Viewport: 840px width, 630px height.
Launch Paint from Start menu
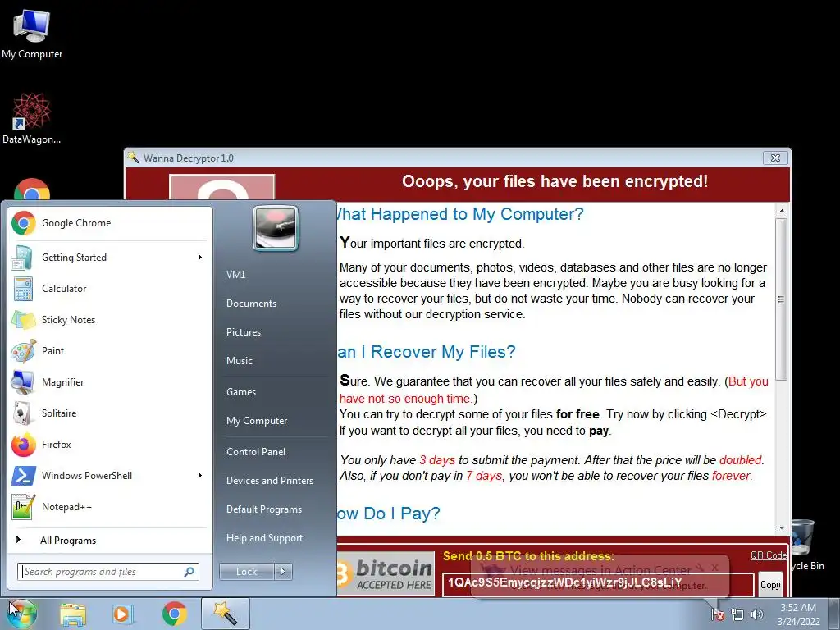[109, 351]
